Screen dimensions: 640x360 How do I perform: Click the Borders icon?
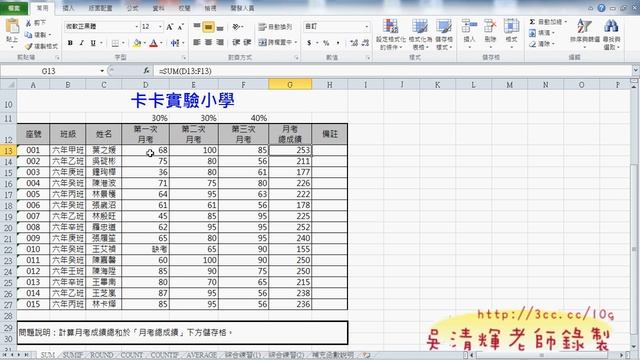tap(115, 43)
